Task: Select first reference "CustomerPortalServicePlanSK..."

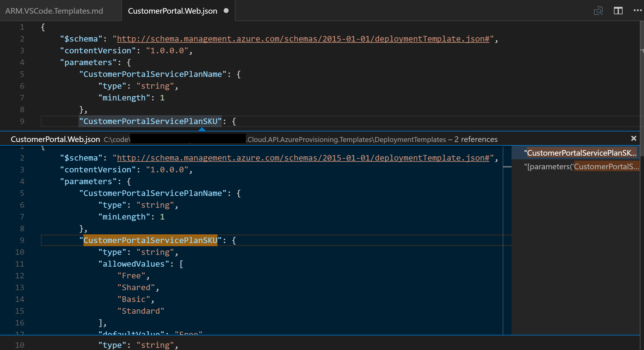Action: point(576,153)
